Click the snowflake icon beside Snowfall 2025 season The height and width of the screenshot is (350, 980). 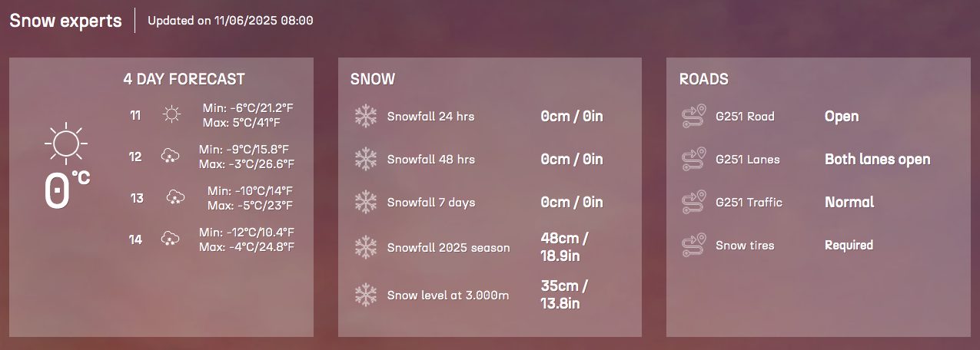[x=365, y=247]
